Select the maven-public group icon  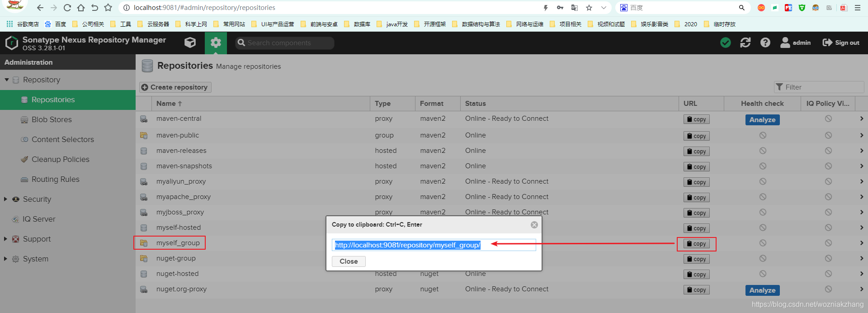144,135
